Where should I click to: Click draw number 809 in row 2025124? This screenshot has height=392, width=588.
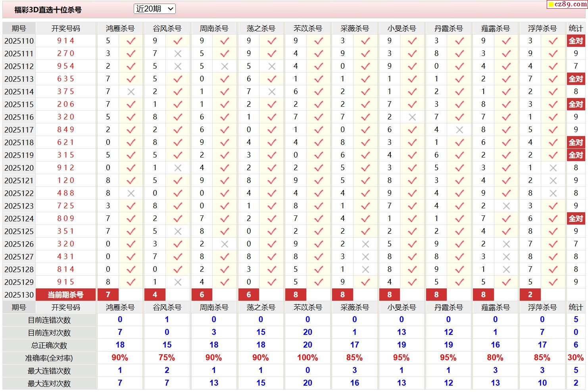pyautogui.click(x=66, y=219)
